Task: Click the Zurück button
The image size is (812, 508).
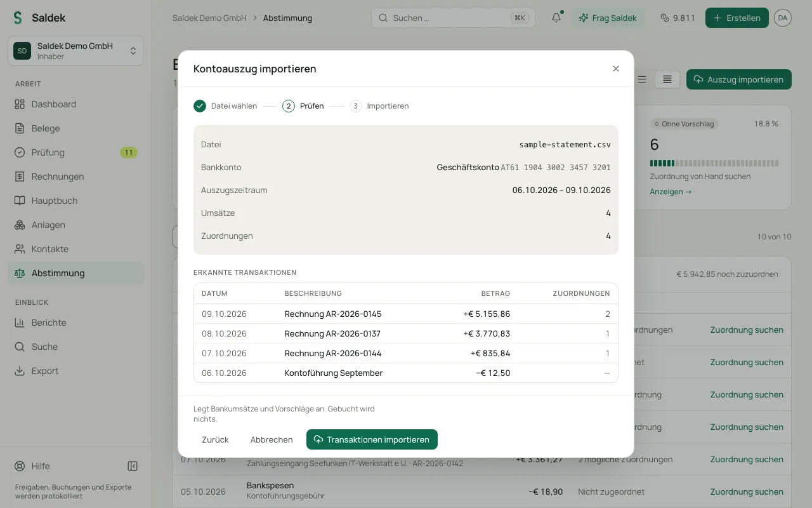Action: point(215,439)
